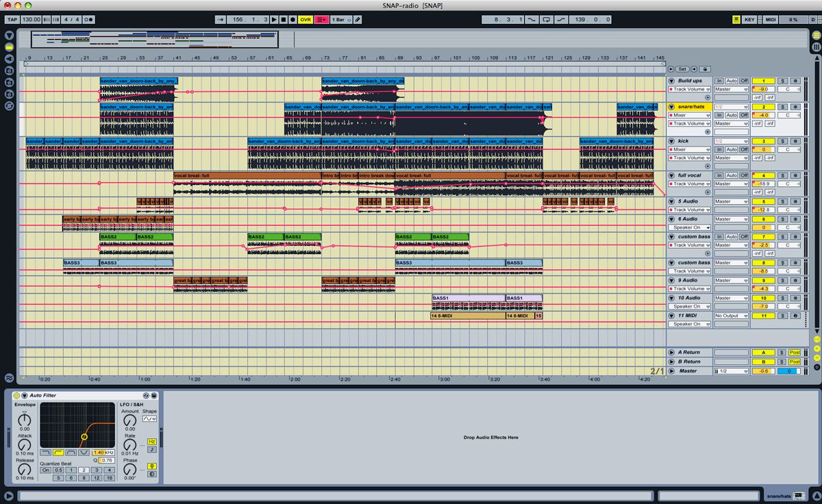
Task: Open the LFO Shape selector in Auto Filter
Action: (x=149, y=418)
